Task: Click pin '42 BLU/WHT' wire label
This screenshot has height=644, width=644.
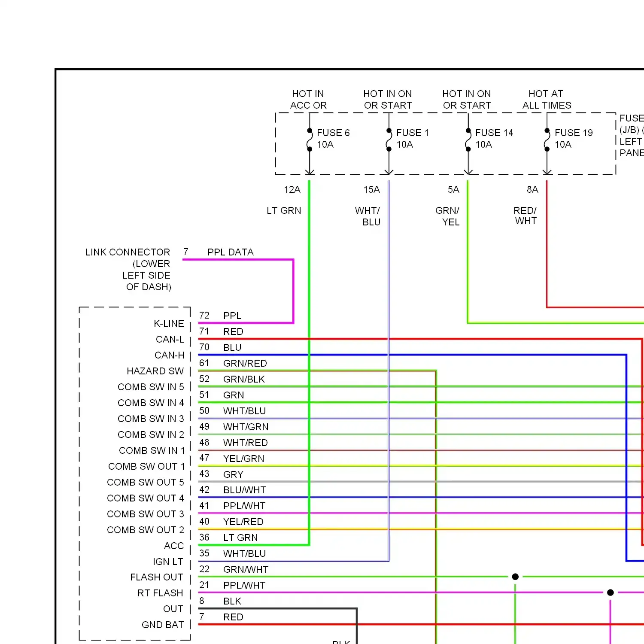Action: click(233, 490)
